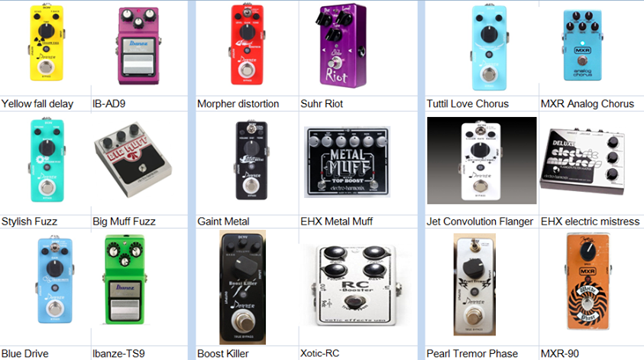Click the green Ibanez TS9 pedal image
The image size is (644, 360).
click(x=125, y=280)
